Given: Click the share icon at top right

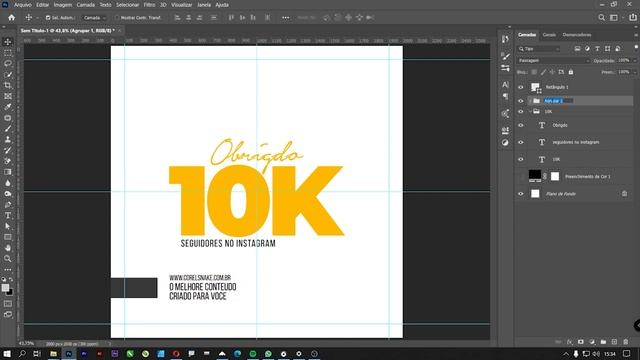Looking at the screenshot, I should (x=633, y=18).
